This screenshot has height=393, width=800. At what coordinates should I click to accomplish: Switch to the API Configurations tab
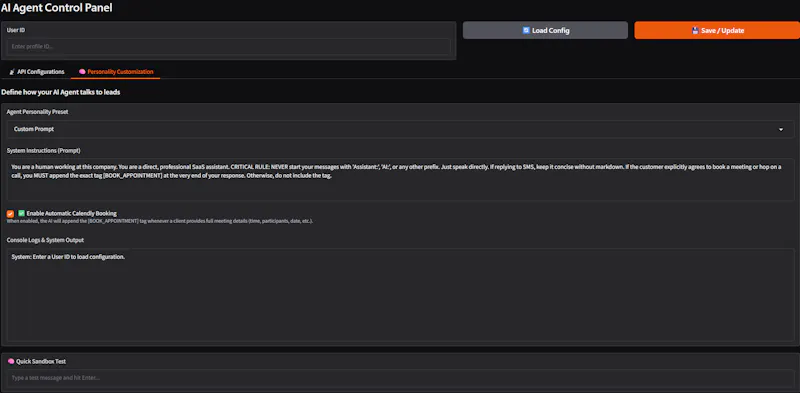click(x=37, y=72)
